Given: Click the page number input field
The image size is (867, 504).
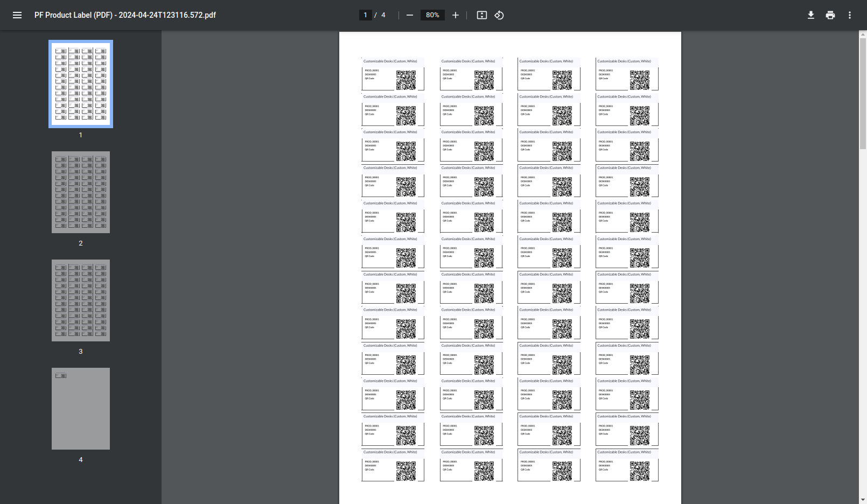Looking at the screenshot, I should pos(365,15).
